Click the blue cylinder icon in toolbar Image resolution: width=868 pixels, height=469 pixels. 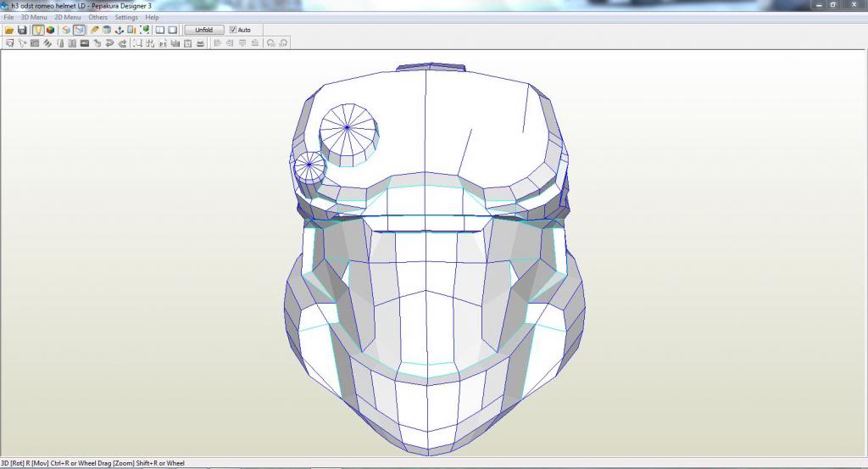click(x=107, y=30)
